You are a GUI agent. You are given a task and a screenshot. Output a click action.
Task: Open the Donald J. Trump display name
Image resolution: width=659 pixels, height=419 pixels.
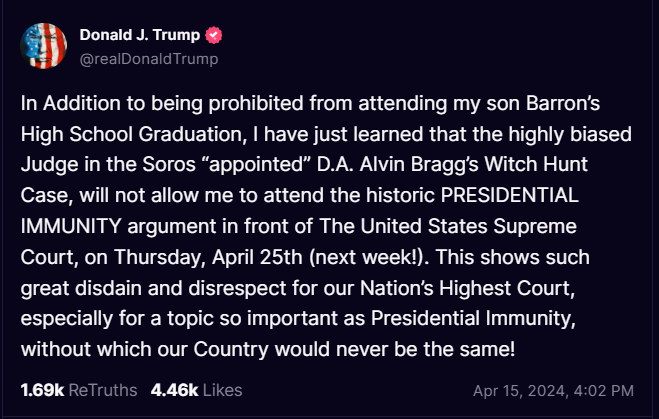[x=140, y=35]
